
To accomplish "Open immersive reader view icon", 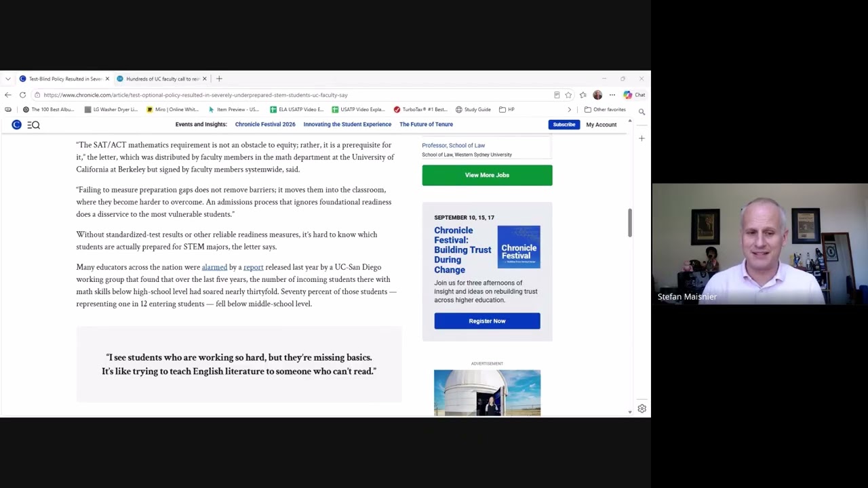I will click(x=557, y=95).
